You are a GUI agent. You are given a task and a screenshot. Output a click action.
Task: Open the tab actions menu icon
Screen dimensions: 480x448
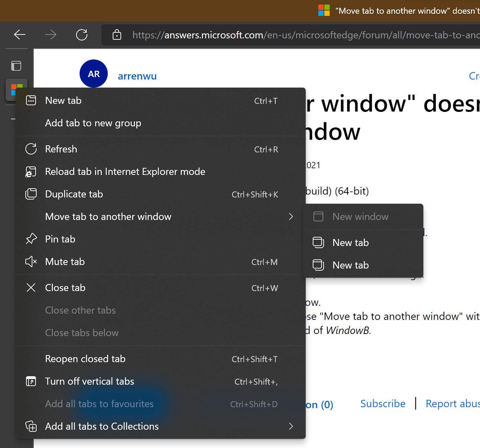tap(16, 66)
